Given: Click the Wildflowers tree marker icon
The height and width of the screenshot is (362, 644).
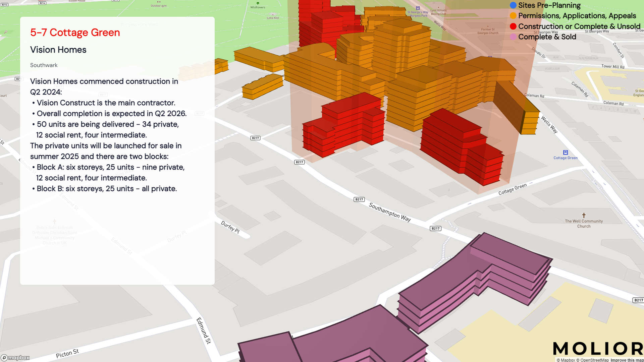Looking at the screenshot, I should tap(258, 3).
